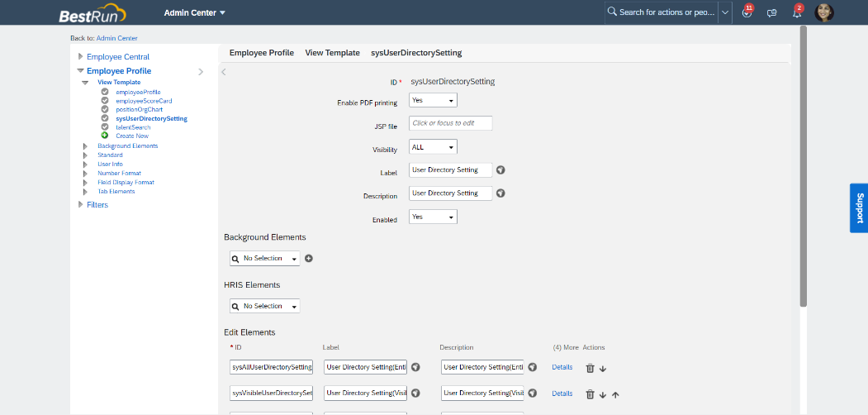The height and width of the screenshot is (415, 868).
Task: Move sysVisibleUserDirectorySet row up
Action: (x=615, y=395)
